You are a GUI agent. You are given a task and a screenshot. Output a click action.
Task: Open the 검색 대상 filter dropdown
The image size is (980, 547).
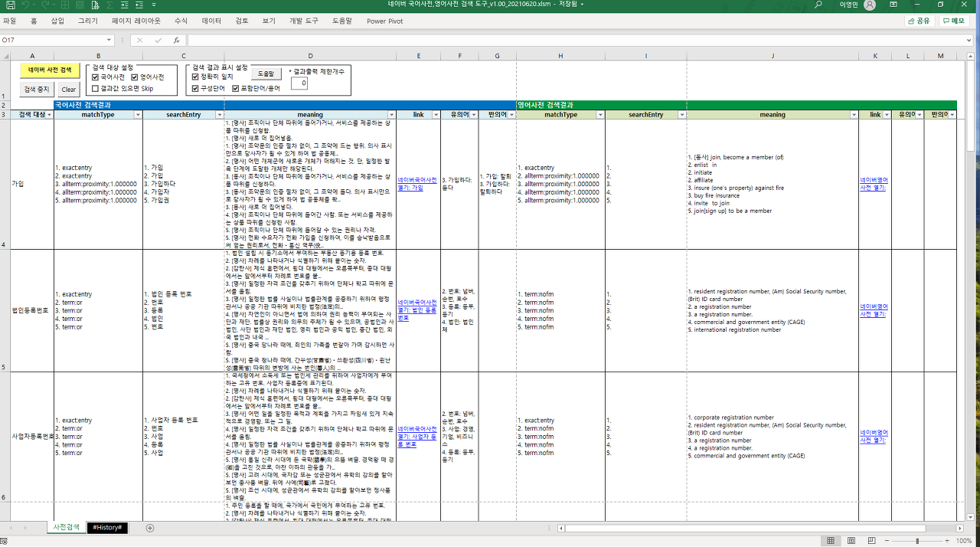pos(49,115)
